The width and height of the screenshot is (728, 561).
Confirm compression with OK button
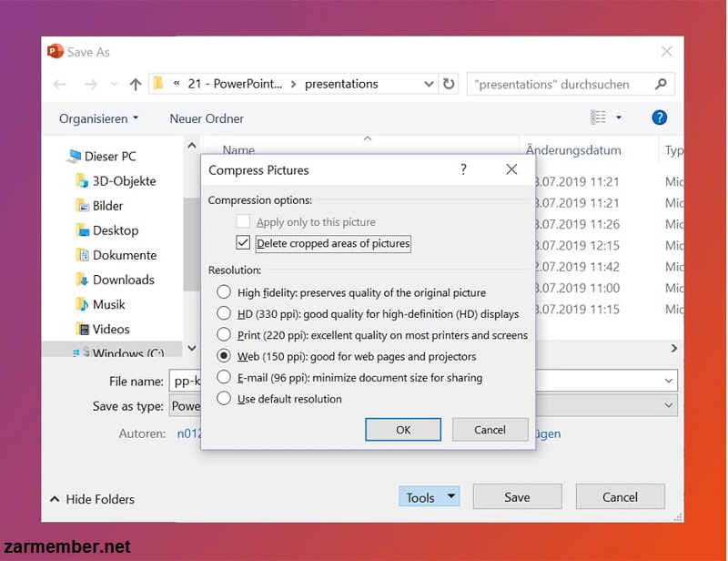(x=403, y=430)
